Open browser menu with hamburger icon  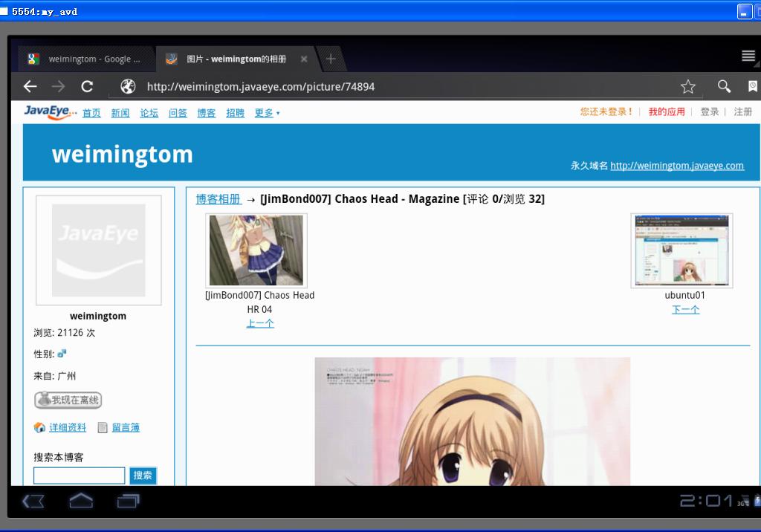tap(748, 56)
